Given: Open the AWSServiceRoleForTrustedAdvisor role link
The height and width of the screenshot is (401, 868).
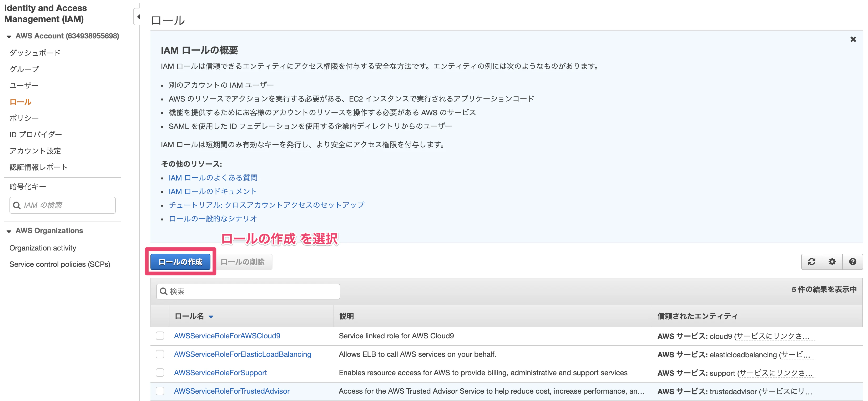Looking at the screenshot, I should [232, 391].
